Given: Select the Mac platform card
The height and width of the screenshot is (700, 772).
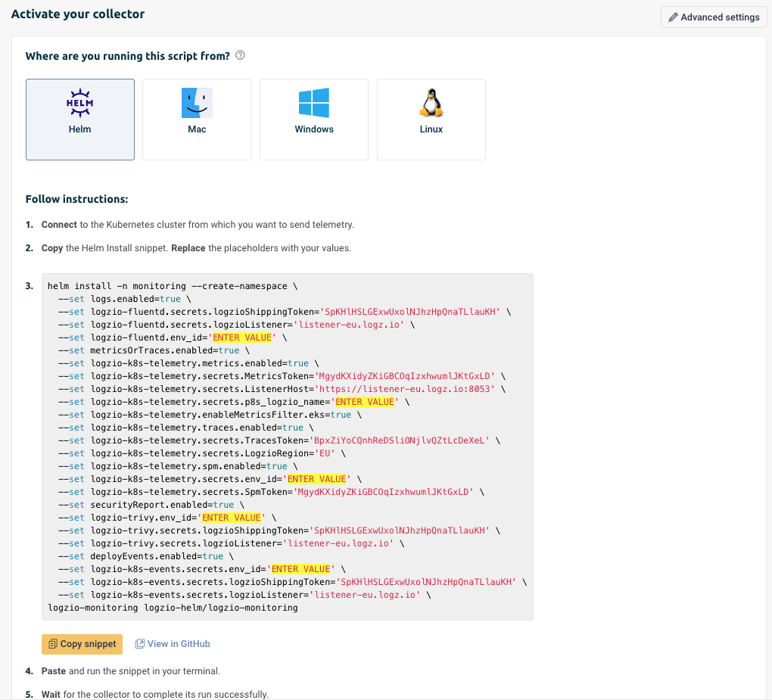Looking at the screenshot, I should (x=197, y=120).
